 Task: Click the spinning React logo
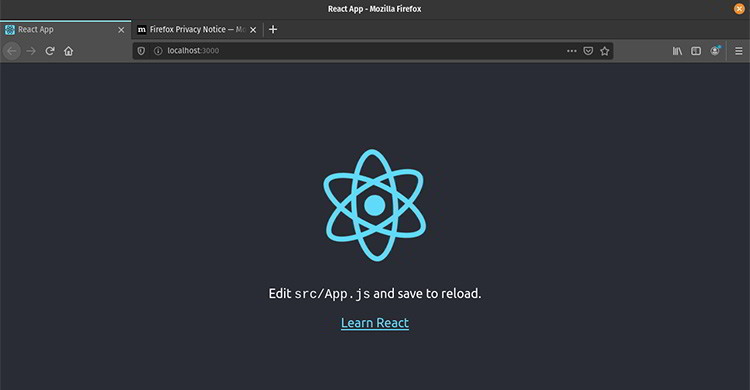[375, 205]
